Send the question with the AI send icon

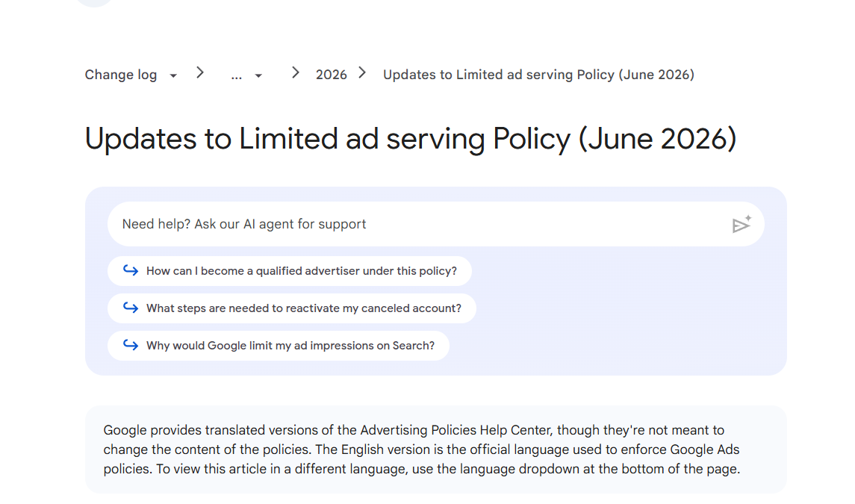coord(741,224)
